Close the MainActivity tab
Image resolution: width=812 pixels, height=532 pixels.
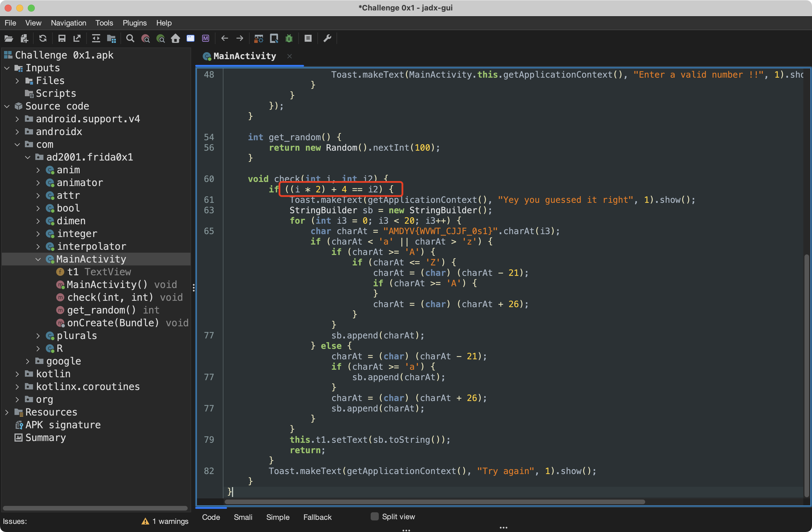click(x=290, y=56)
